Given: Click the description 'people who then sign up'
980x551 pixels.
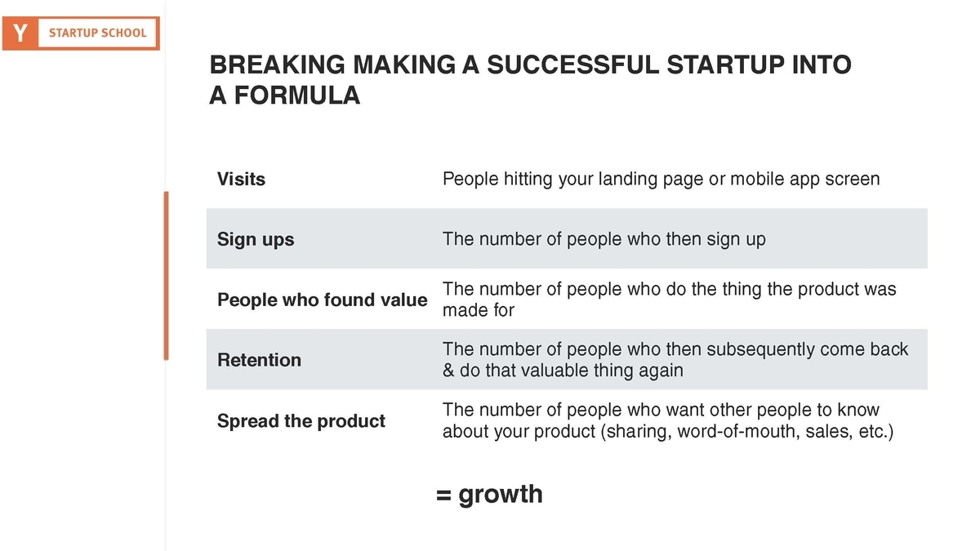Looking at the screenshot, I should tap(604, 239).
